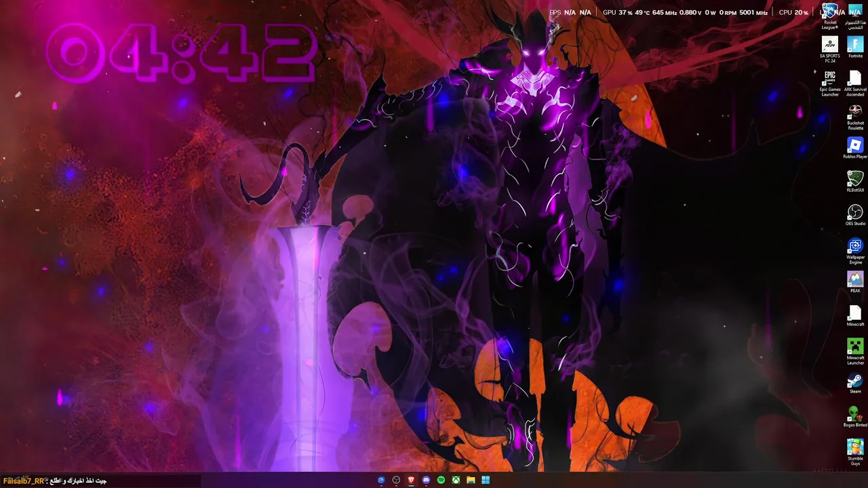Open the Xbox app in taskbar

(456, 480)
